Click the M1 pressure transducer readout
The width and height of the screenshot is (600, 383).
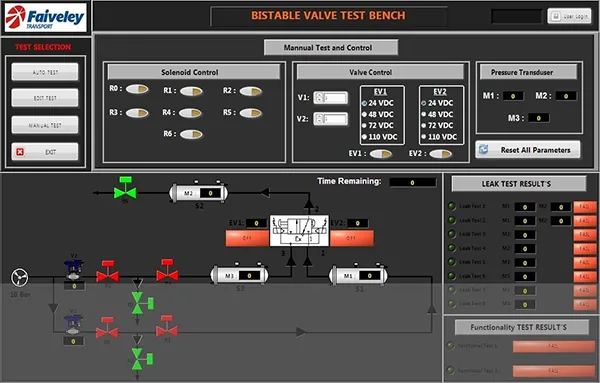pos(513,96)
